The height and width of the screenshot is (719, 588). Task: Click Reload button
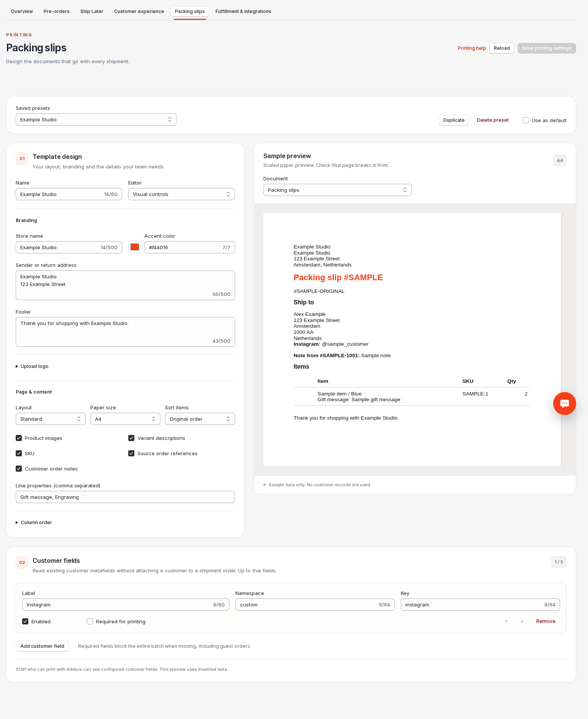click(501, 48)
